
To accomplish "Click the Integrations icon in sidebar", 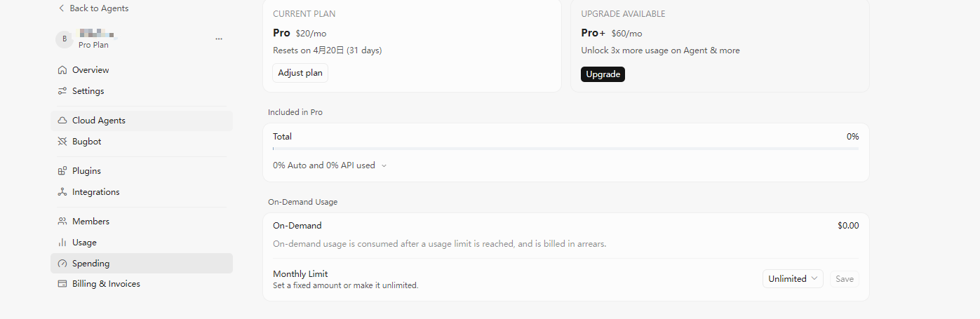I will point(62,192).
